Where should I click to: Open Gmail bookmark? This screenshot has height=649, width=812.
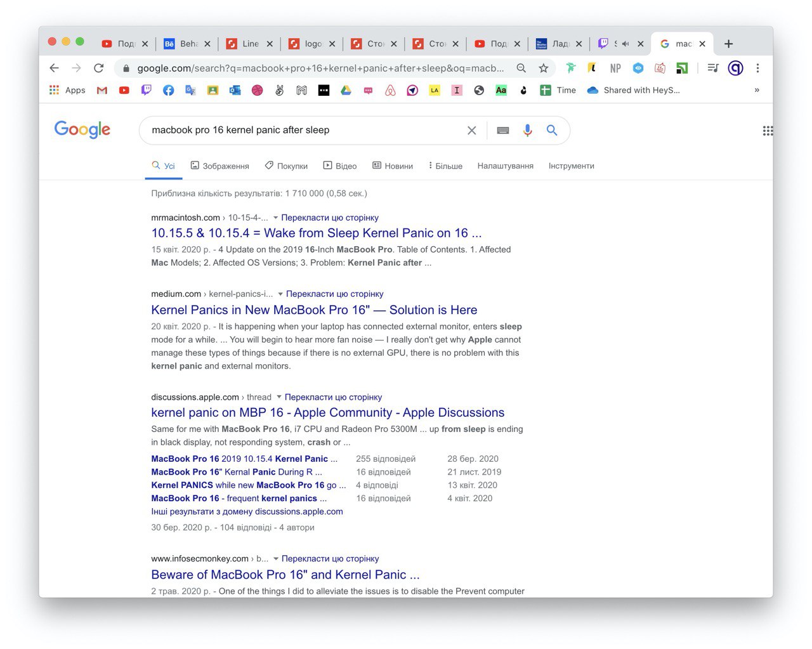tap(101, 90)
